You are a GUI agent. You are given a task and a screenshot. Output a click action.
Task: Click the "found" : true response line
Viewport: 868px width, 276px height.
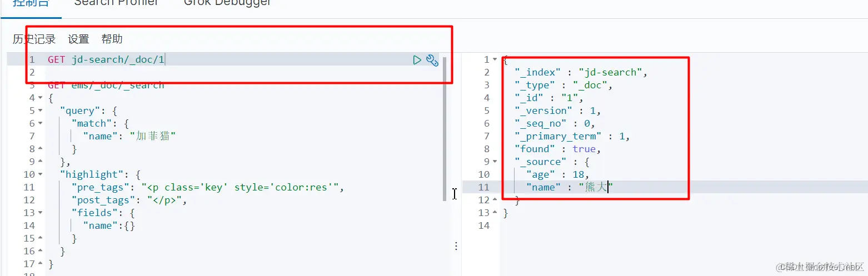coord(558,149)
